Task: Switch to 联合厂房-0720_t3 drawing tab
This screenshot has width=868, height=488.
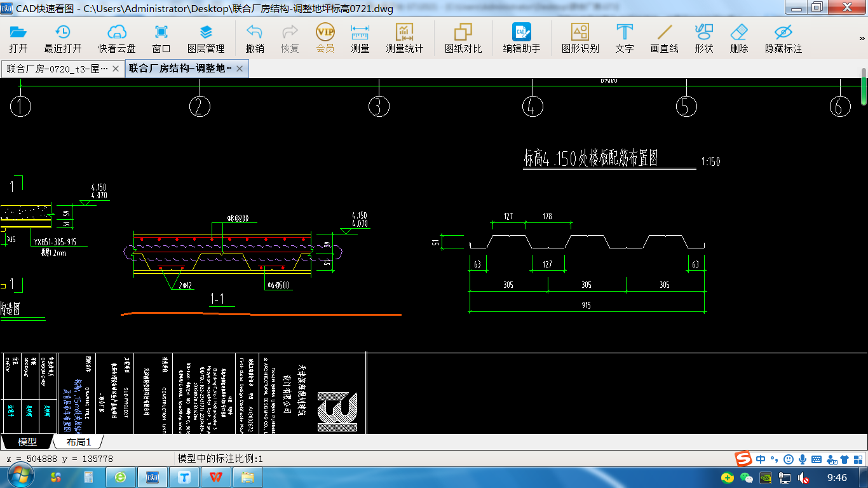Action: (57, 69)
